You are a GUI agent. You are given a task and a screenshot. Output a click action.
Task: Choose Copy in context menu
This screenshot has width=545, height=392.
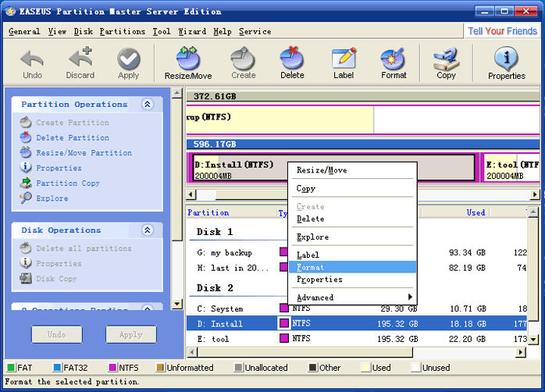click(x=352, y=188)
